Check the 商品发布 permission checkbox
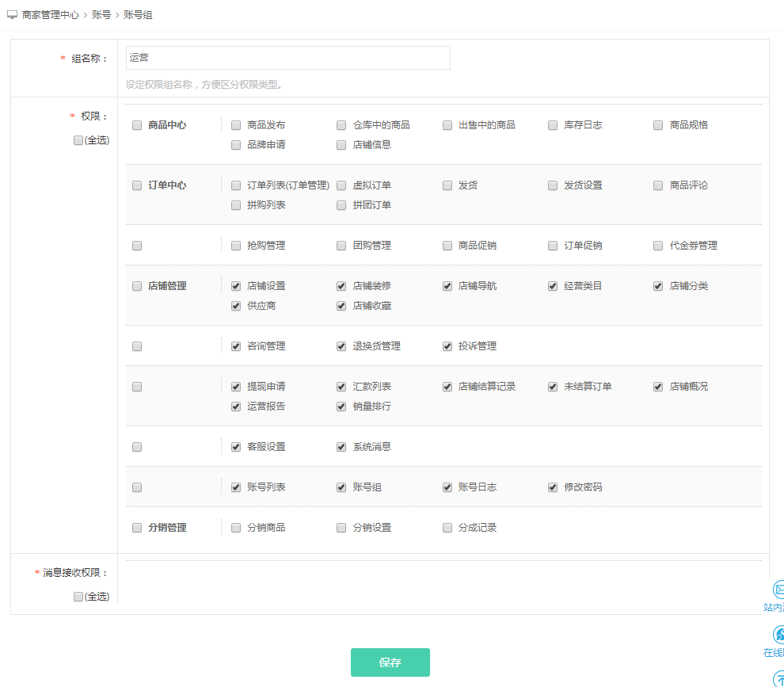The image size is (784, 687). coord(236,125)
